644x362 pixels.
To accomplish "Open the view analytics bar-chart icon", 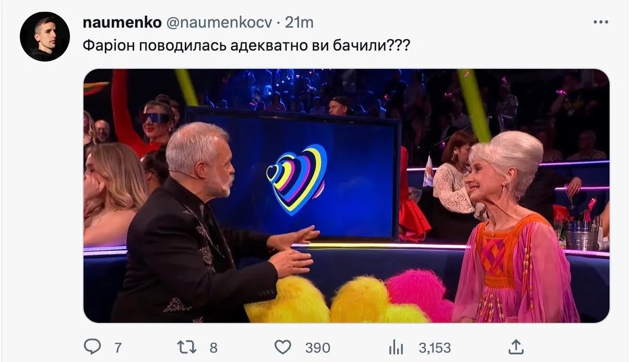I will [x=397, y=348].
